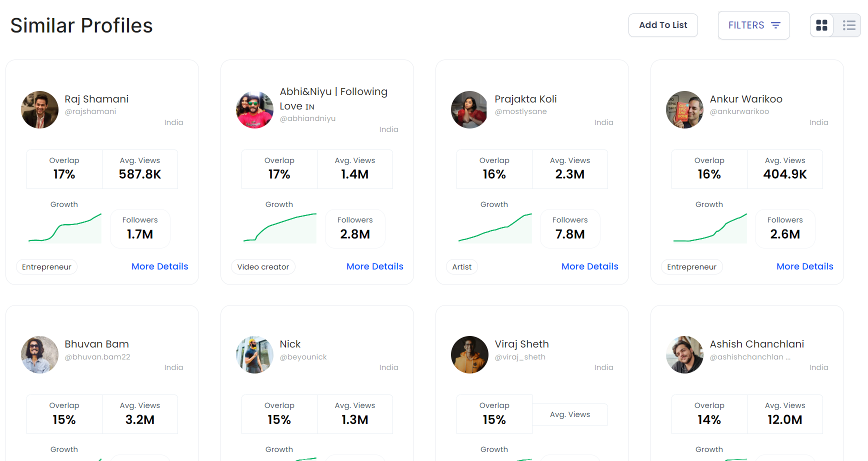Select the Video creator tag
The image size is (868, 461).
click(x=263, y=267)
